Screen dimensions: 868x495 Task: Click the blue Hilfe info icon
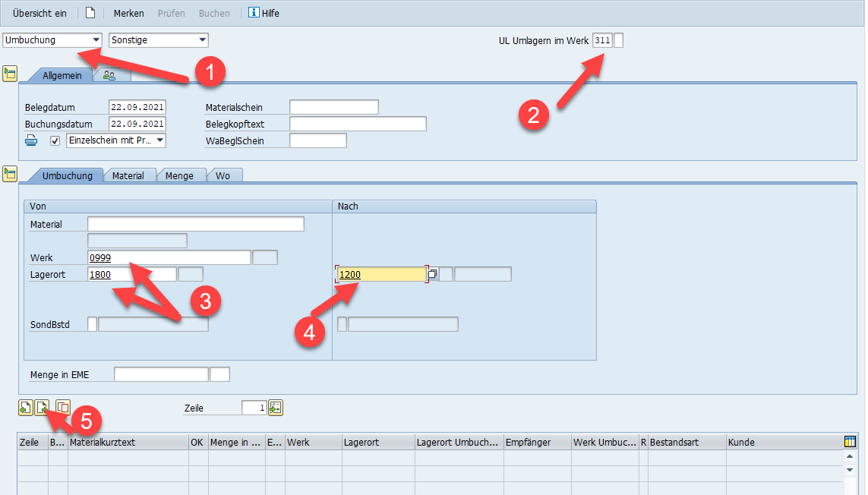[253, 13]
